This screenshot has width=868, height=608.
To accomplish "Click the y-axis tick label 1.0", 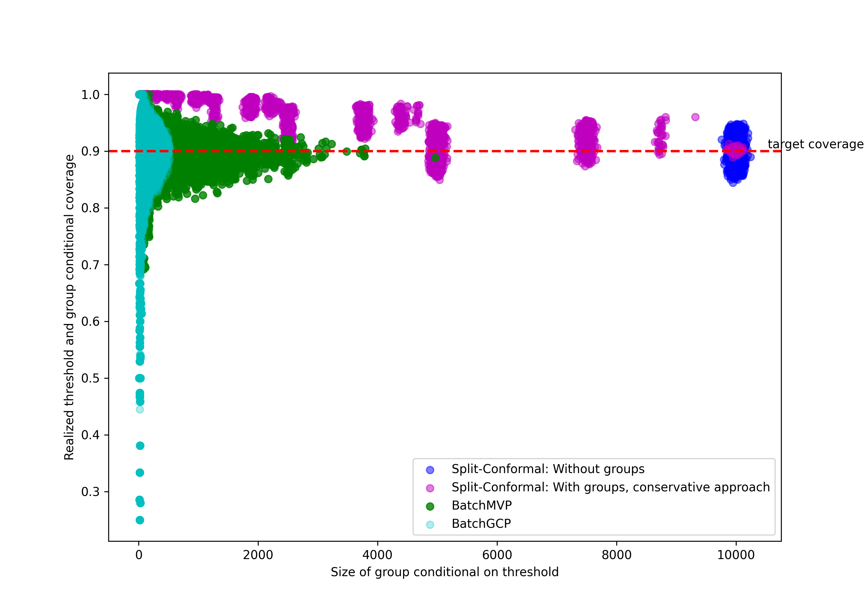I will [x=90, y=95].
